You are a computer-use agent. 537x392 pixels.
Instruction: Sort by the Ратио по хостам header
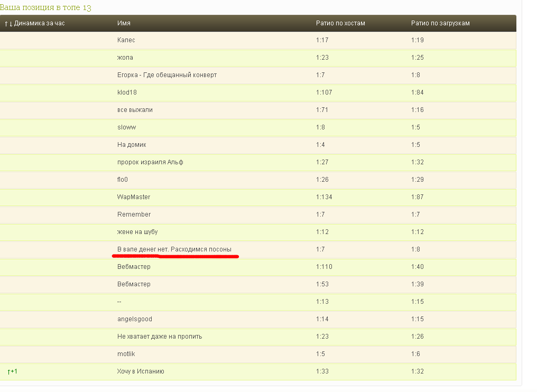click(x=340, y=23)
